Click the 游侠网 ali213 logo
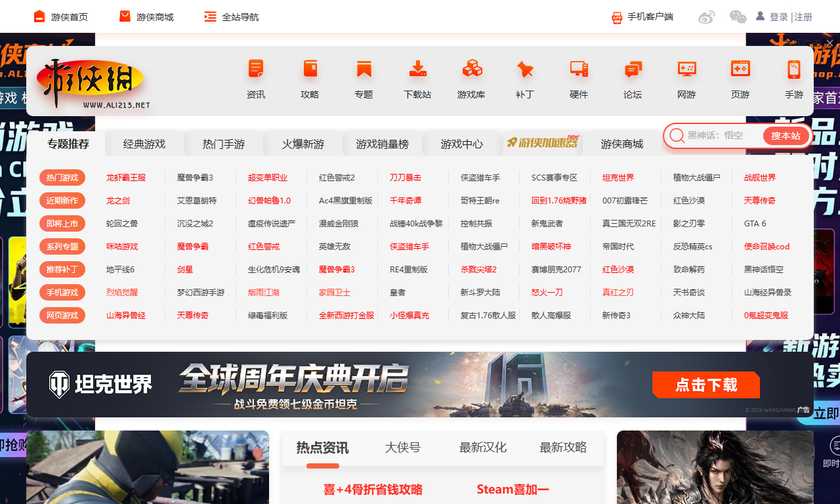This screenshot has width=840, height=504. 93,84
